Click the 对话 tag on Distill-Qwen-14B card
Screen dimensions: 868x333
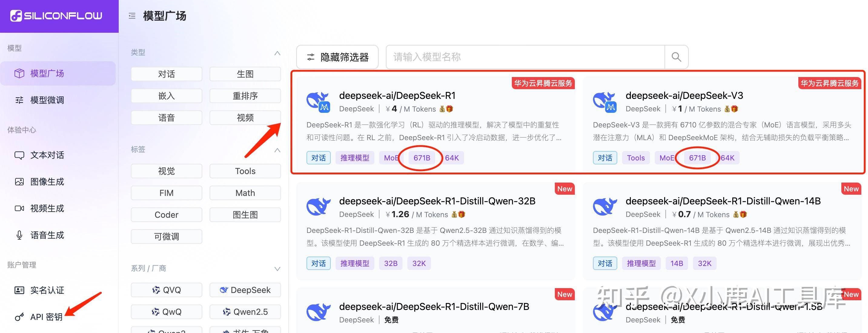point(605,263)
